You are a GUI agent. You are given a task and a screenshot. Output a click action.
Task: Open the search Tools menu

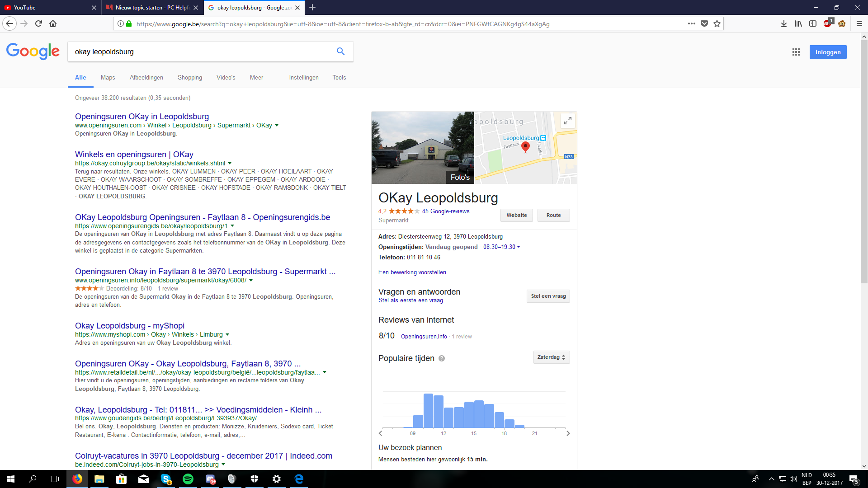coord(340,78)
